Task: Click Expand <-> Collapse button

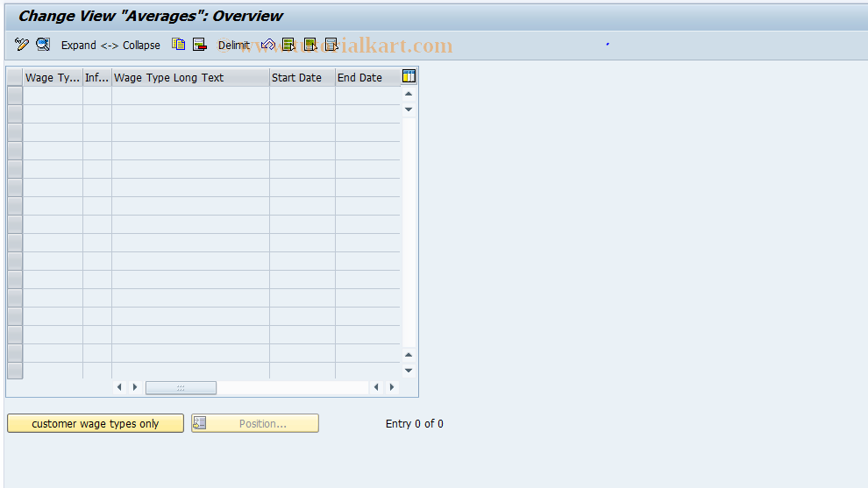Action: [110, 46]
